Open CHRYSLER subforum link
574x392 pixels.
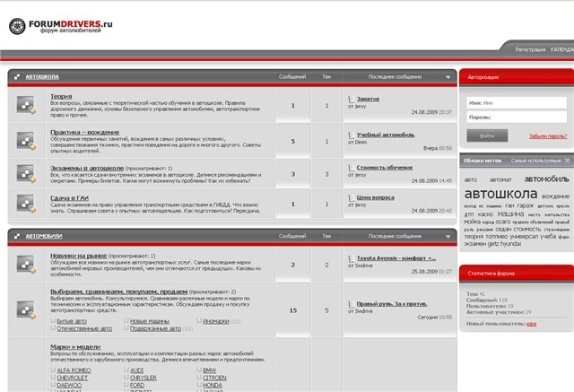click(x=143, y=378)
